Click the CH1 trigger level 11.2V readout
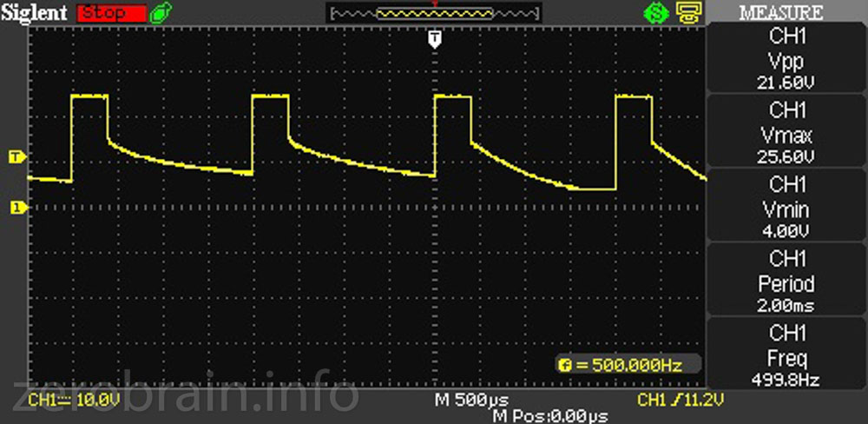This screenshot has width=868, height=424. click(x=681, y=400)
